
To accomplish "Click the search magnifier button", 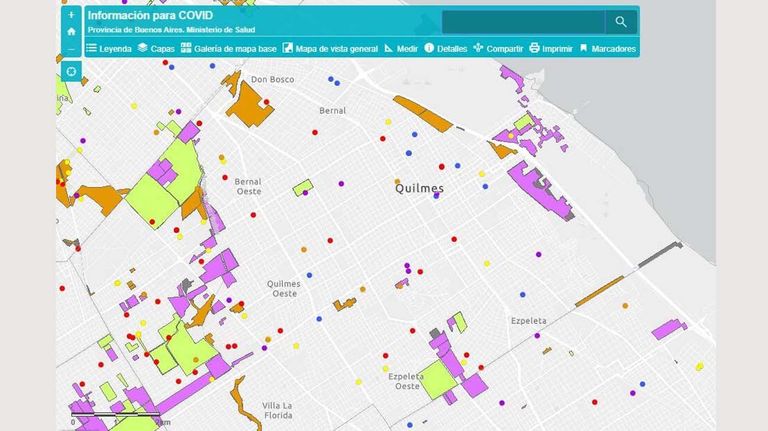I will tap(621, 22).
